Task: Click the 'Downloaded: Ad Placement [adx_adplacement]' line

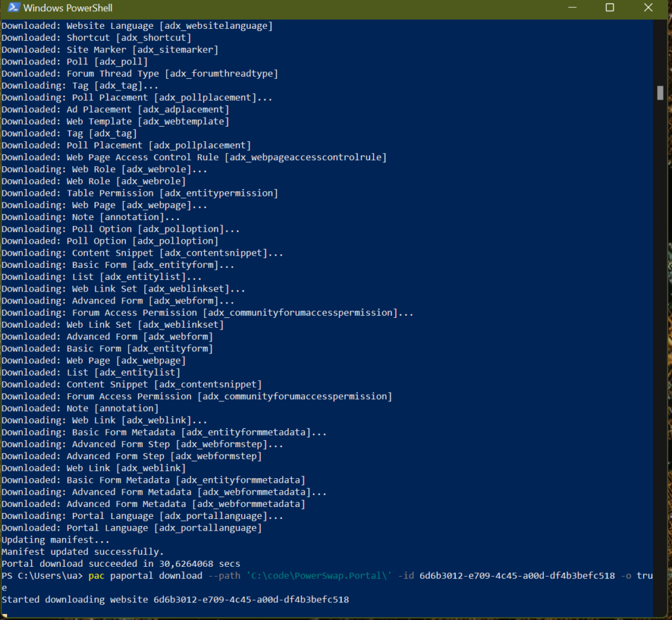Action: (115, 109)
